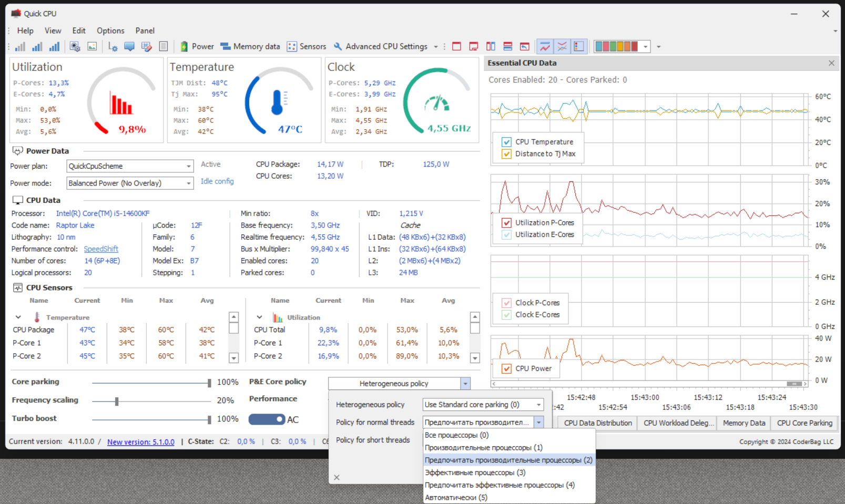This screenshot has width=845, height=504.
Task: Toggle the crossed multi-line chart icon
Action: [562, 47]
